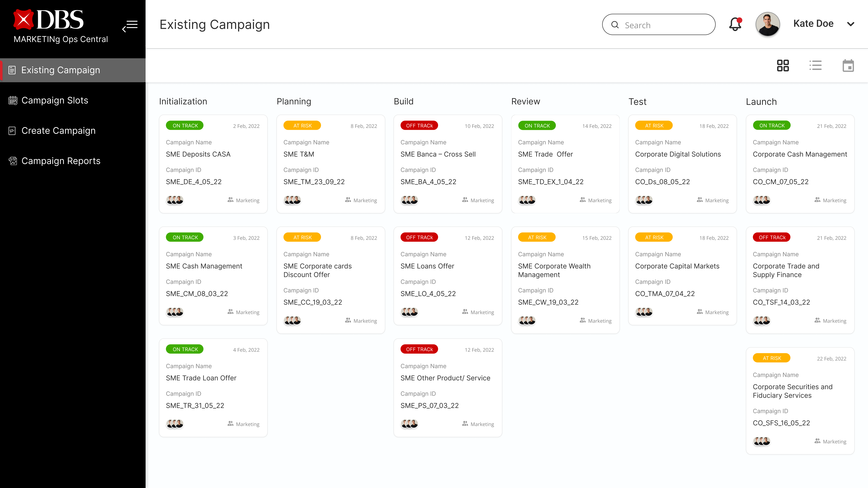The width and height of the screenshot is (868, 488).
Task: Open Corporate Digital Solutions campaign
Action: (x=682, y=164)
